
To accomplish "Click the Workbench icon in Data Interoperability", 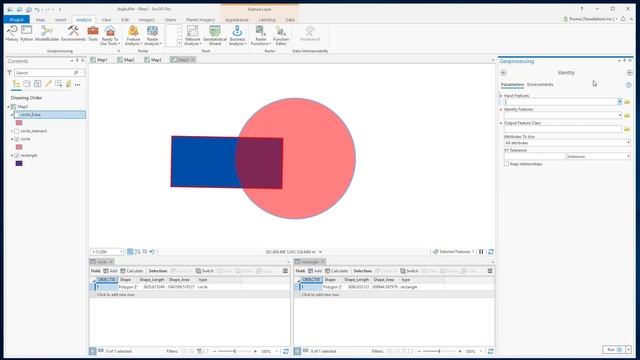I will [310, 33].
